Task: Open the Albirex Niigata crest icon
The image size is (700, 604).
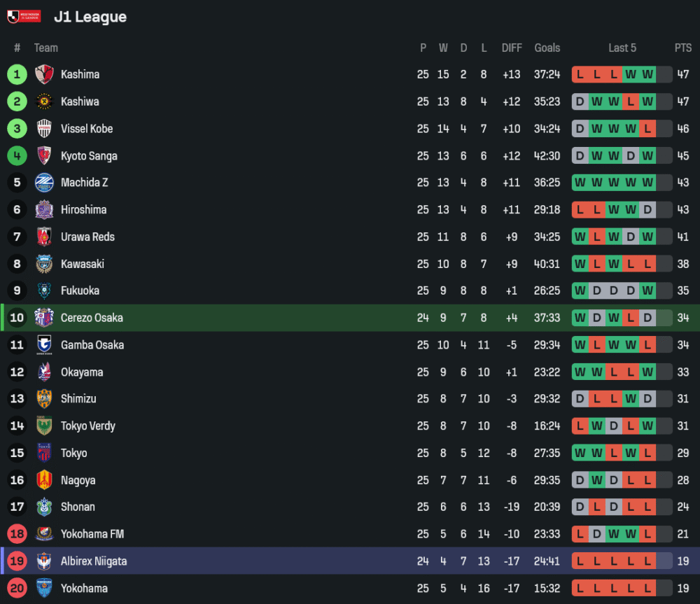Action: pyautogui.click(x=44, y=561)
